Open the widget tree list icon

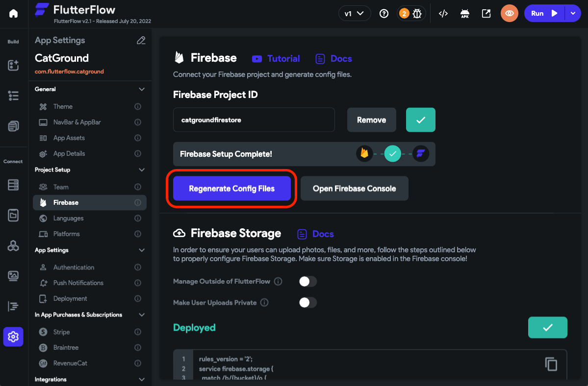point(13,96)
